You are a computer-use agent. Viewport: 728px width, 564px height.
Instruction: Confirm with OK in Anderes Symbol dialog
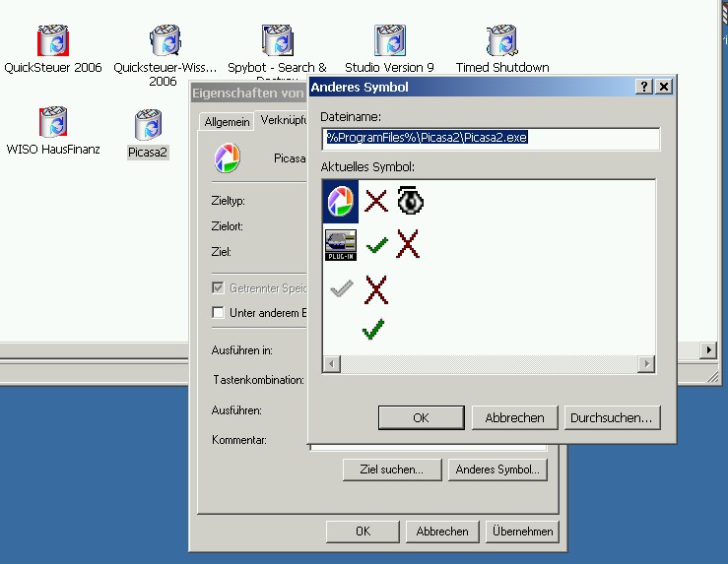coord(421,418)
